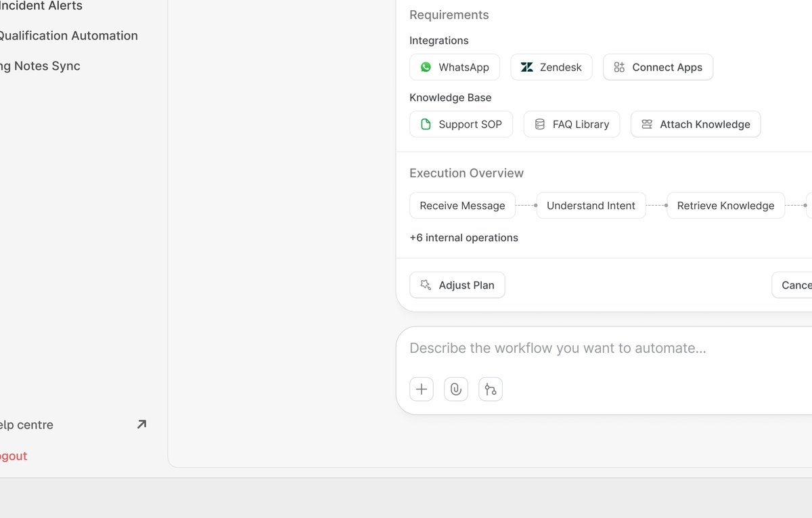The image size is (812, 518).
Task: Click the Logout link
Action: [14, 456]
